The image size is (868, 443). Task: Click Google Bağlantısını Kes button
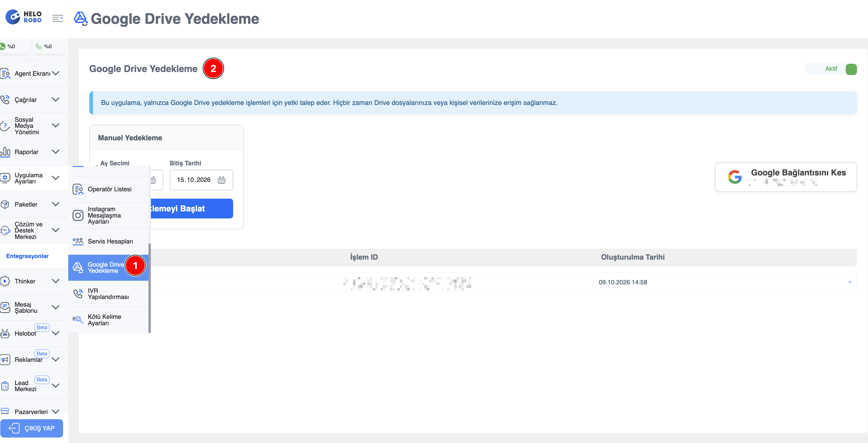point(786,177)
